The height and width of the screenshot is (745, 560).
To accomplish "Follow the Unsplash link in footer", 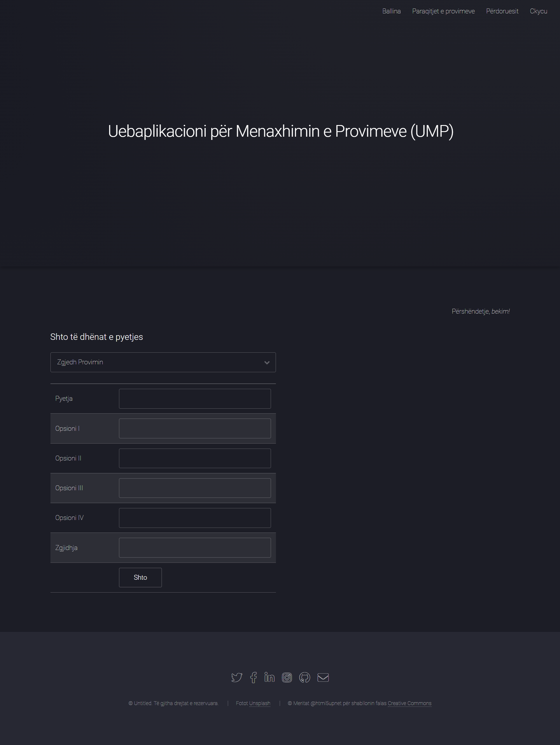I will point(260,703).
